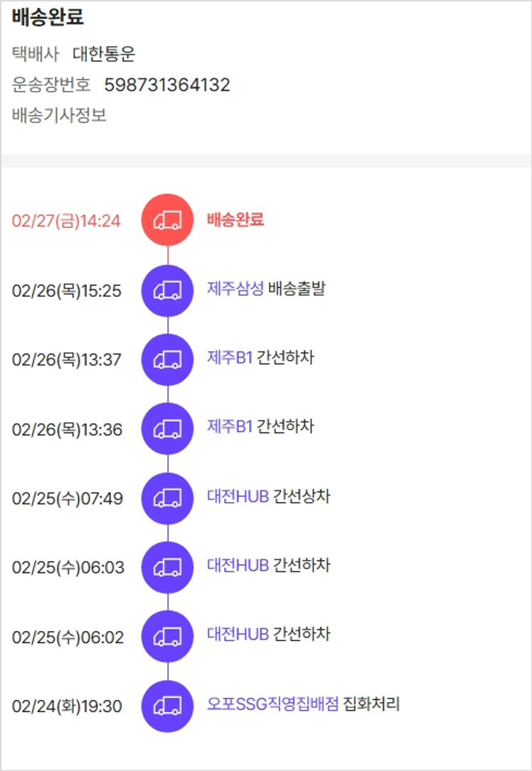532x771 pixels.
Task: Open the 오포SSG직영집배점 link
Action: click(273, 704)
